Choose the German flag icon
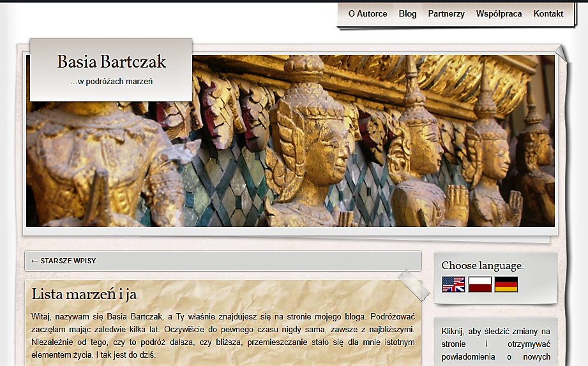The width and height of the screenshot is (588, 366). click(506, 284)
